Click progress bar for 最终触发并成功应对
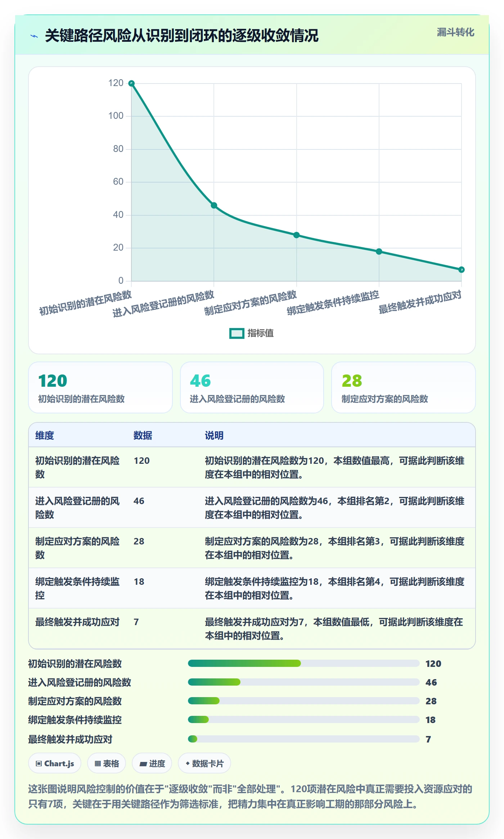Image resolution: width=504 pixels, height=839 pixels. coord(304,739)
